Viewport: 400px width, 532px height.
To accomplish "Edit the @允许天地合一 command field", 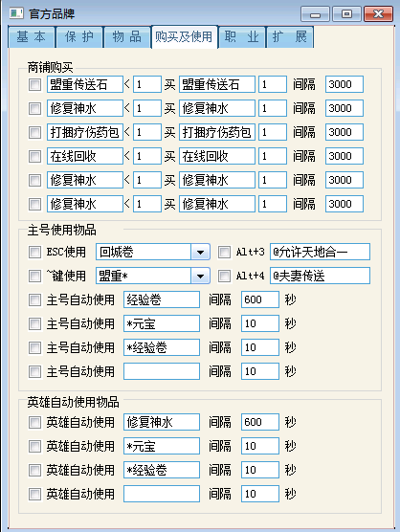I will click(x=320, y=252).
